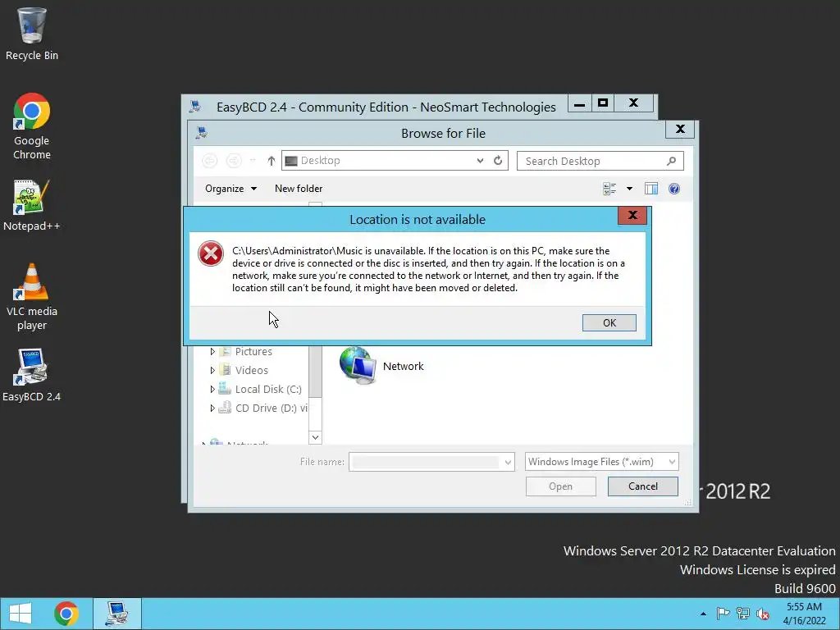840x630 pixels.
Task: Click the EasyBCD title bar icon
Action: (x=195, y=107)
